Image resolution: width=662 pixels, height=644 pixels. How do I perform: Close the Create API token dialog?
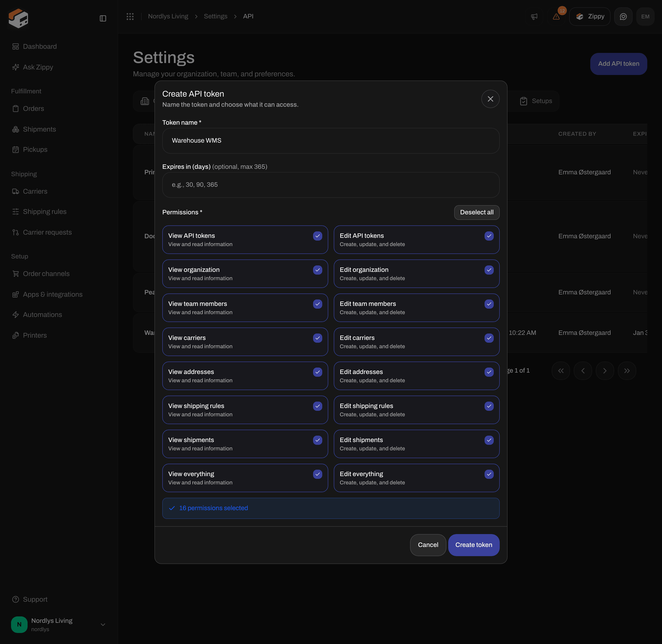(490, 99)
